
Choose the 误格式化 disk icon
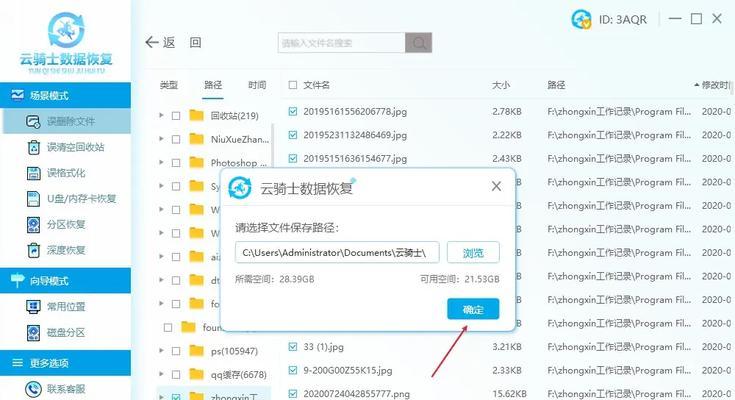[33, 173]
